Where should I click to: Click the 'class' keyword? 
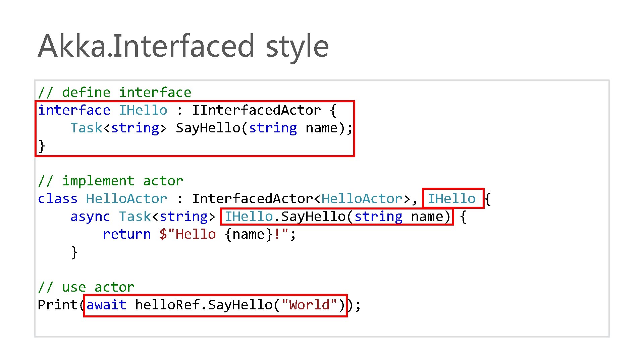[x=58, y=198]
